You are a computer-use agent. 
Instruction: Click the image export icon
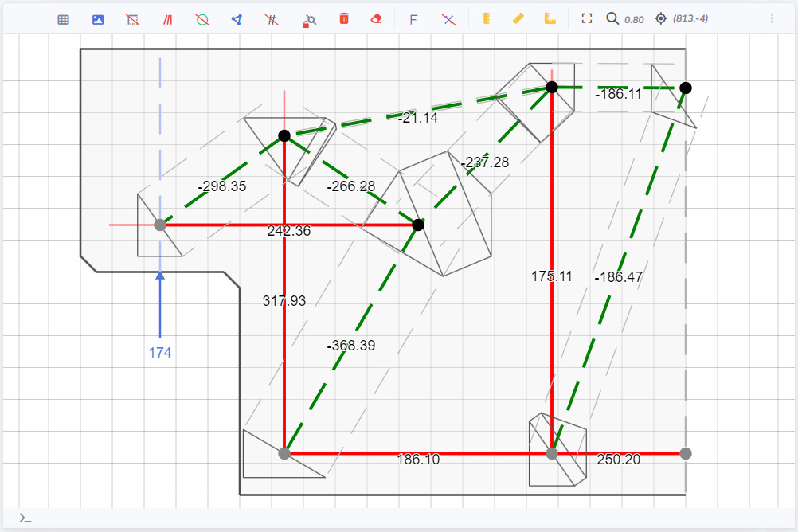pyautogui.click(x=98, y=19)
